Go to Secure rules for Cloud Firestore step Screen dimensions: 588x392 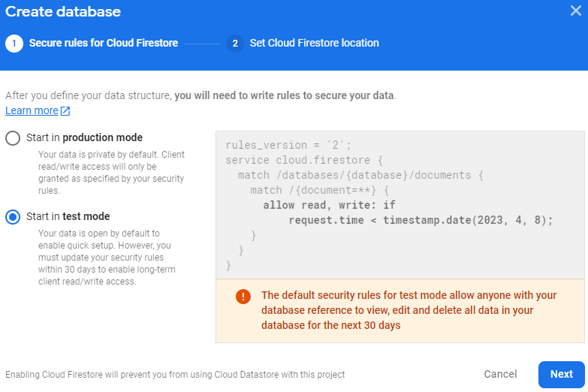click(x=104, y=44)
